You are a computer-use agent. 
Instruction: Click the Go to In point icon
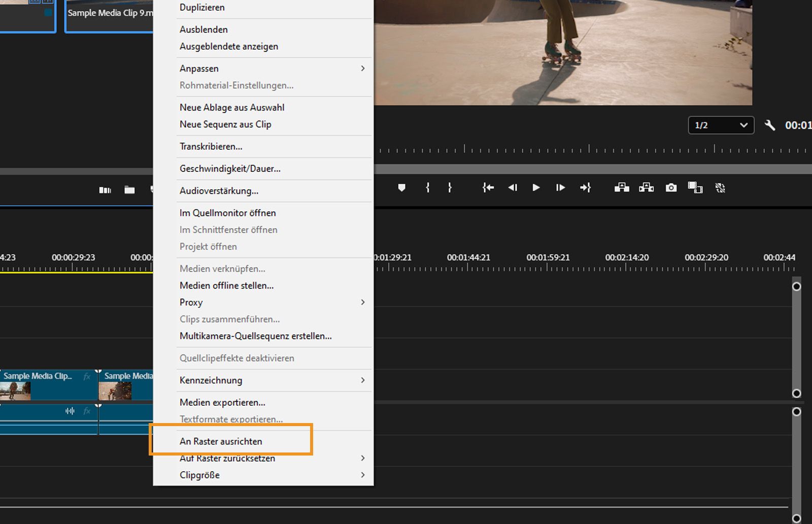(488, 188)
